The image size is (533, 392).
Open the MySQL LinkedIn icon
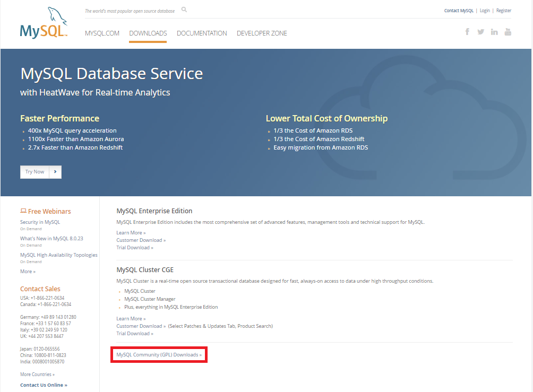click(x=494, y=32)
